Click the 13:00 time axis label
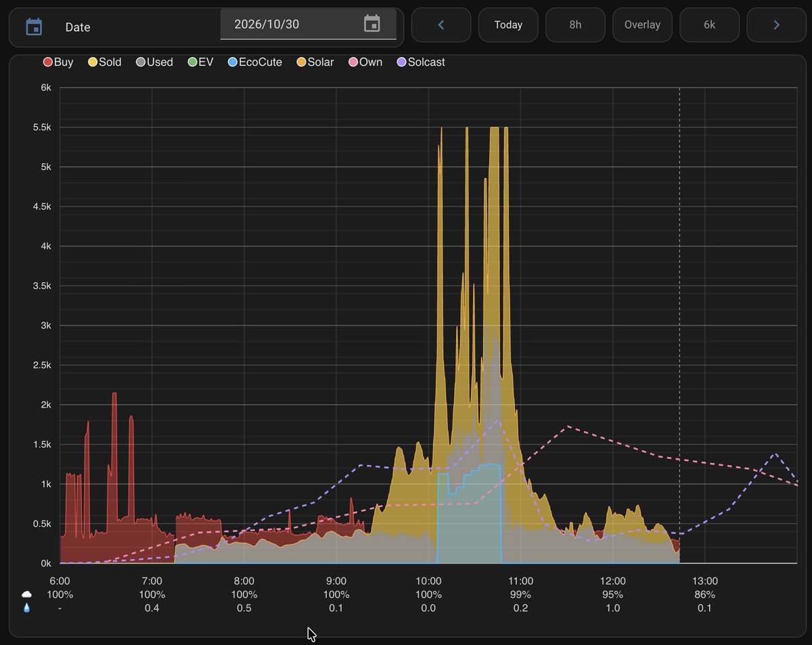812x645 pixels. click(704, 581)
